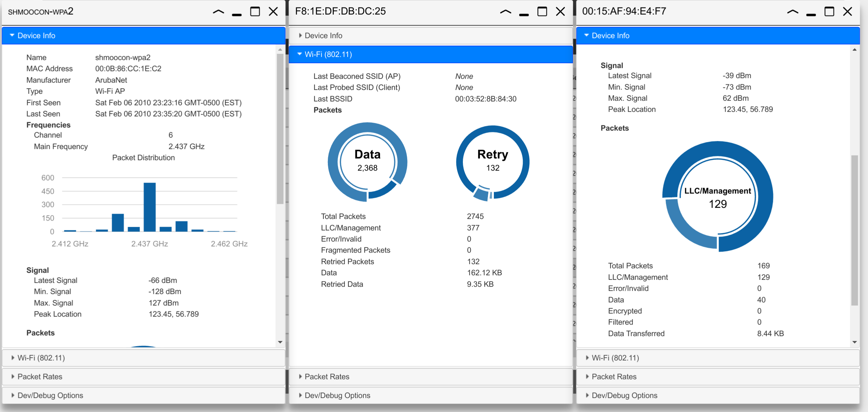The width and height of the screenshot is (868, 412).
Task: Expand Wi-Fi (802.11) in SHMOOCON-WPA2 window
Action: point(143,358)
